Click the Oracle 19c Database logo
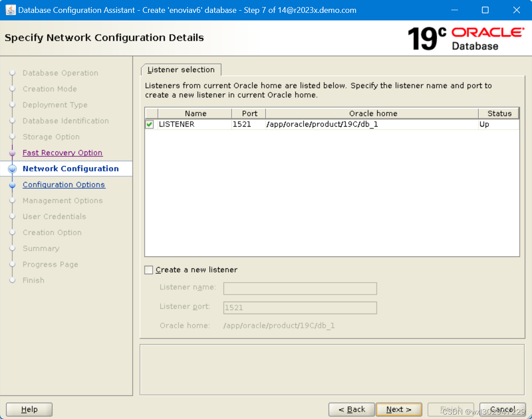532x419 pixels. 465,38
